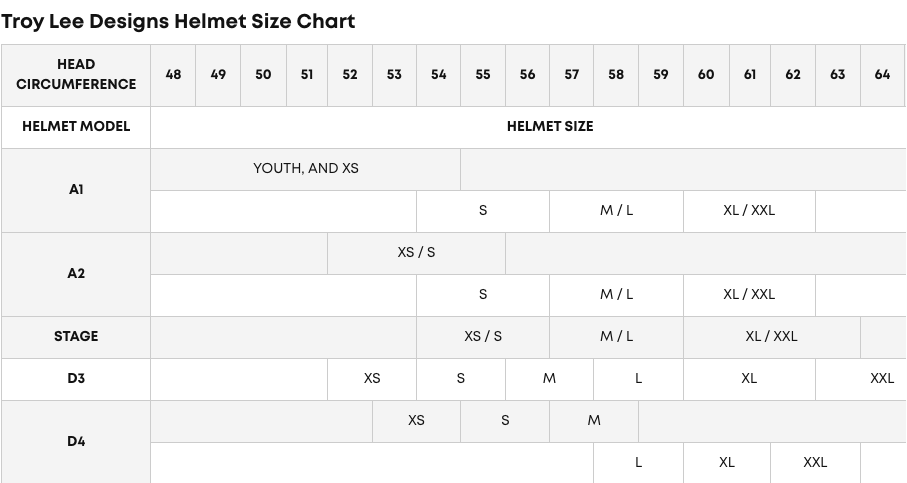Click the 56 circumference column header

(527, 75)
